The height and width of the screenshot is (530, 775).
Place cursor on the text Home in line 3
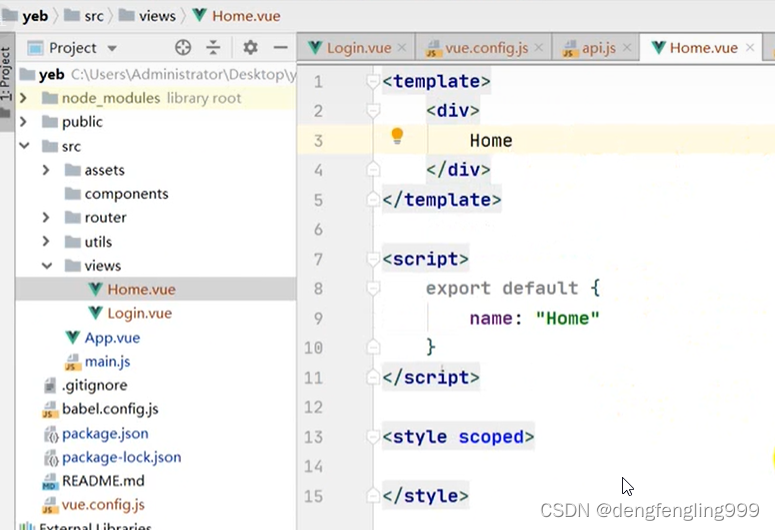pyautogui.click(x=491, y=140)
